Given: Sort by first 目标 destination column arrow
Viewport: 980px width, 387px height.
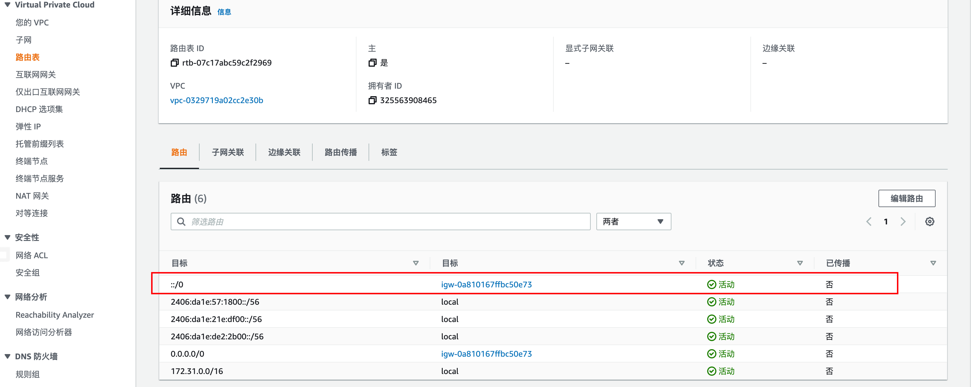Looking at the screenshot, I should 415,263.
